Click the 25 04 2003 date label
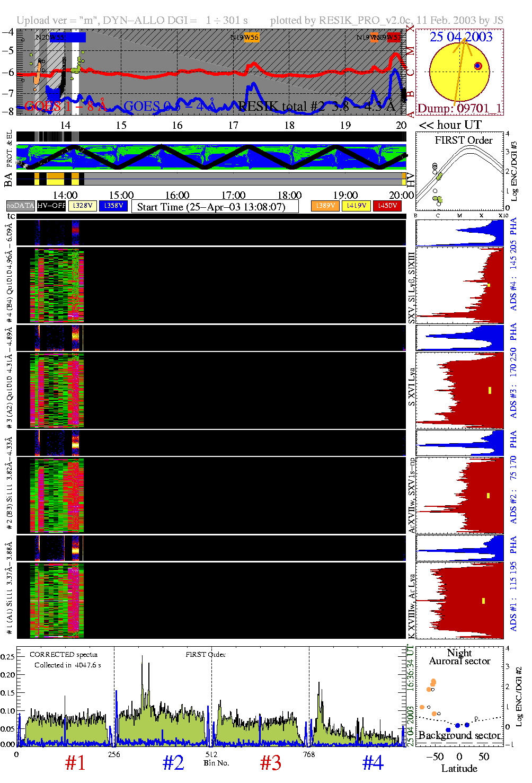This screenshot has width=532, height=783. click(x=460, y=37)
